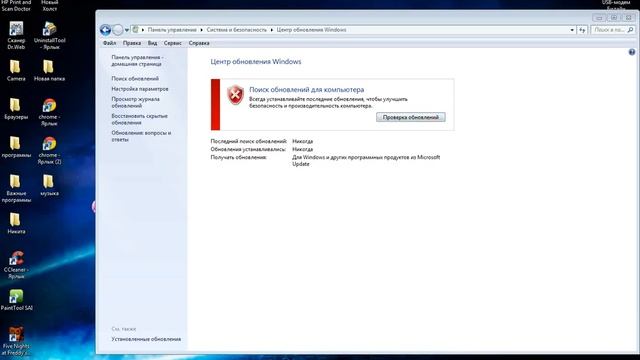640x360 pixels.
Task: Click the Forward navigation arrow
Action: click(118, 30)
